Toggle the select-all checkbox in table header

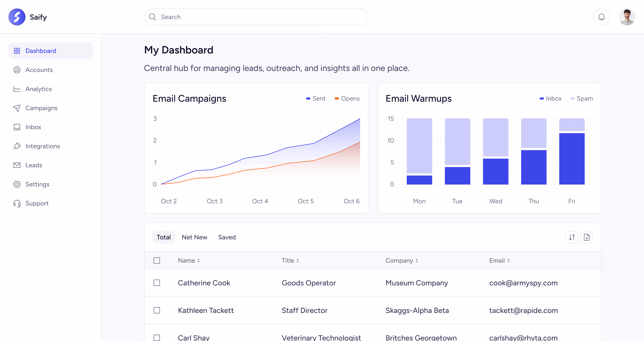pyautogui.click(x=157, y=261)
